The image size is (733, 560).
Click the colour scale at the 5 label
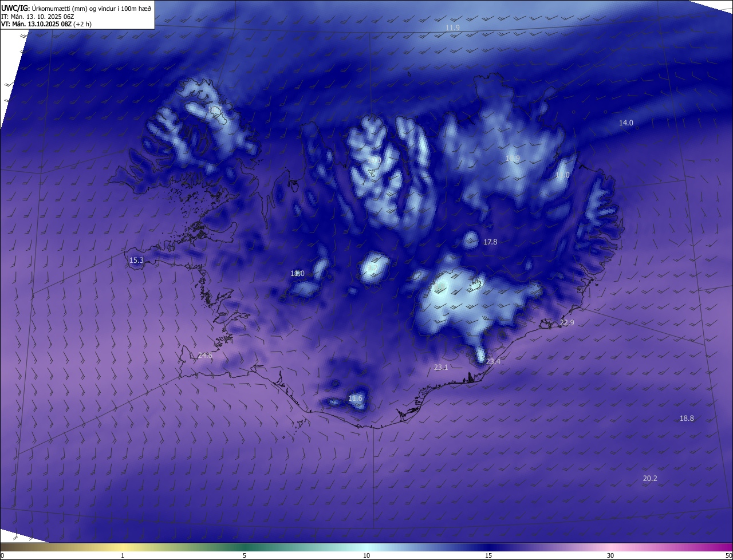coord(245,555)
